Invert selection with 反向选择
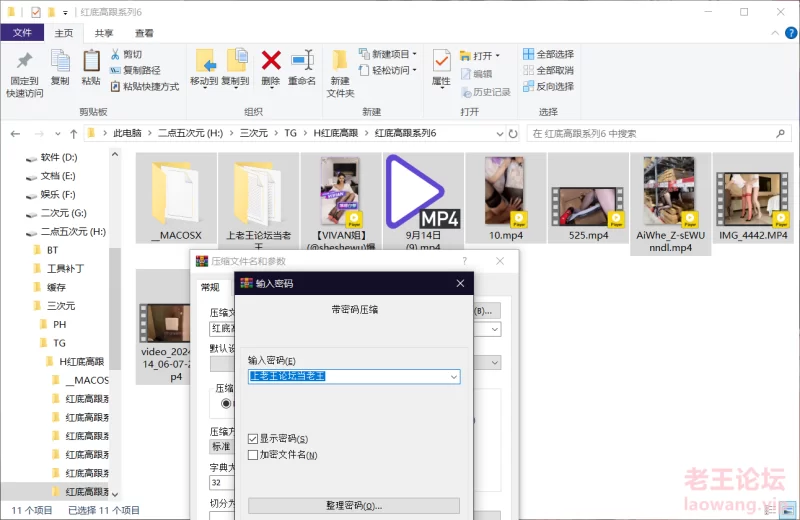Screen dimensions: 800x520 pos(548,86)
